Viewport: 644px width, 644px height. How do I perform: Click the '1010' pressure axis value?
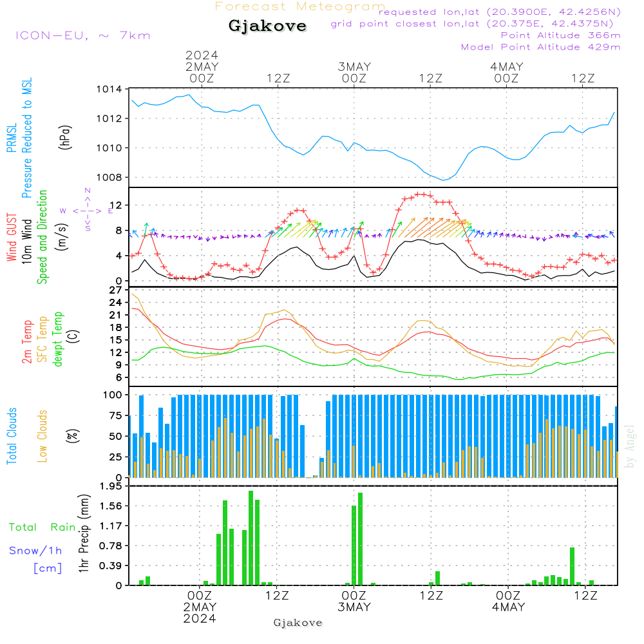pos(109,148)
